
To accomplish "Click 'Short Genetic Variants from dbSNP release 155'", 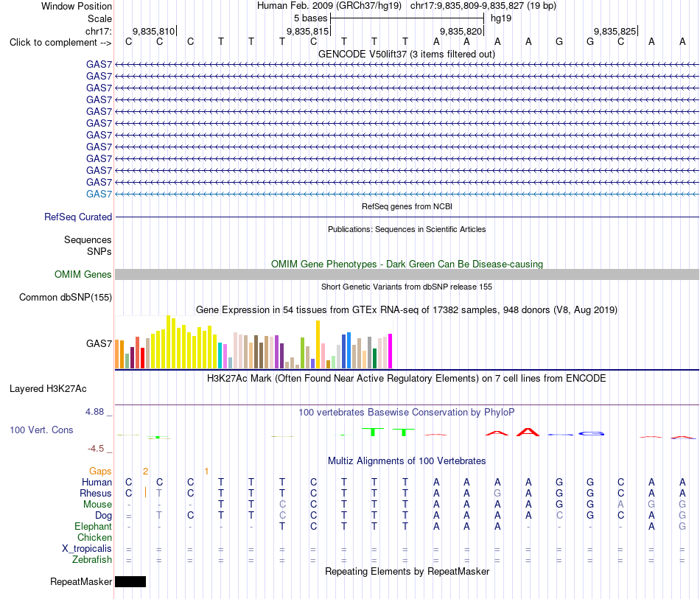I will pos(407,287).
